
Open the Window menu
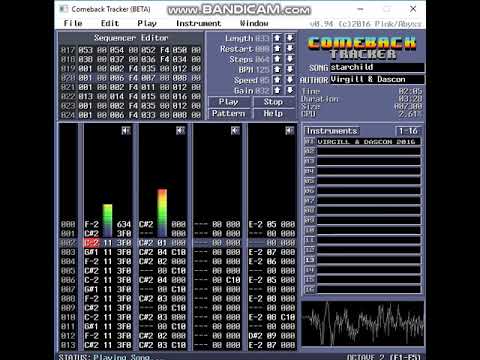254,23
